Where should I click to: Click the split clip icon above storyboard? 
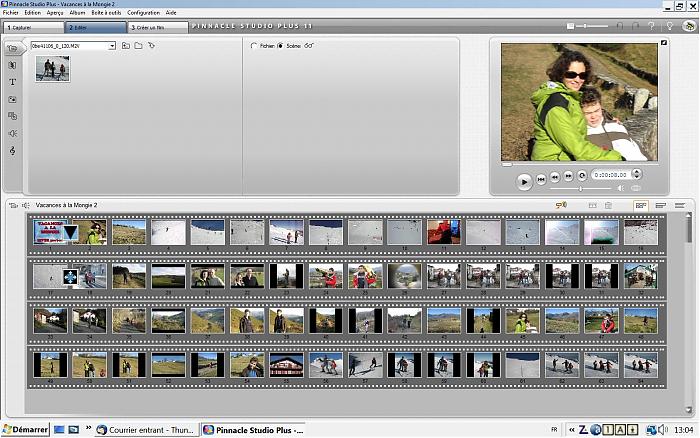592,205
